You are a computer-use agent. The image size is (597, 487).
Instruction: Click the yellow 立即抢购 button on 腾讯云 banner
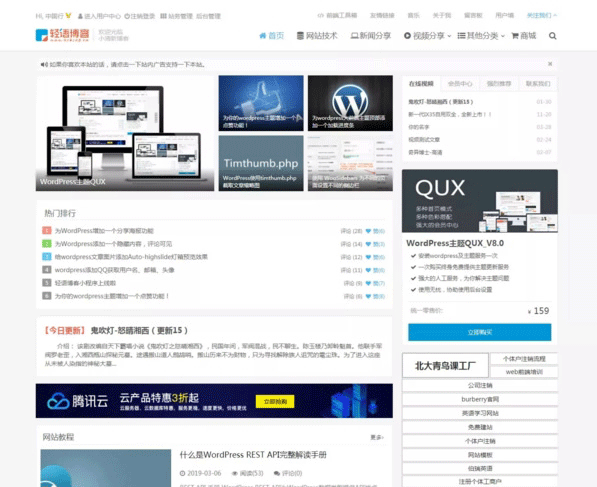coord(275,401)
